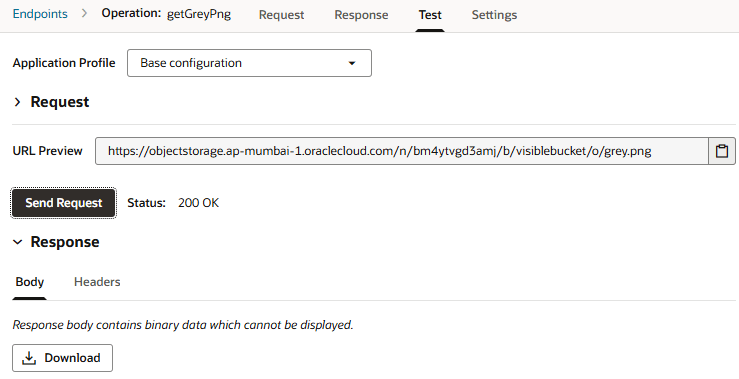Download the binary response body

(62, 358)
